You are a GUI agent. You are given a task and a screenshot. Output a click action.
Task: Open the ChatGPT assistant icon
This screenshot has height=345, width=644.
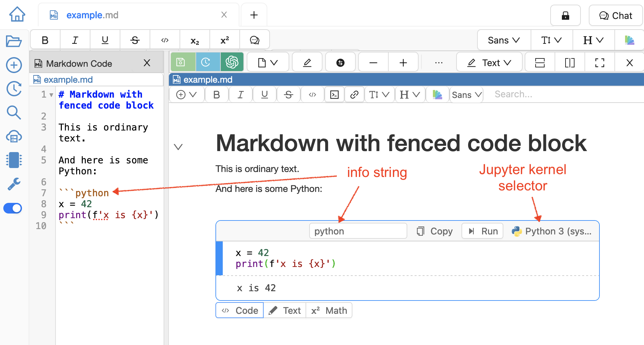click(x=232, y=62)
